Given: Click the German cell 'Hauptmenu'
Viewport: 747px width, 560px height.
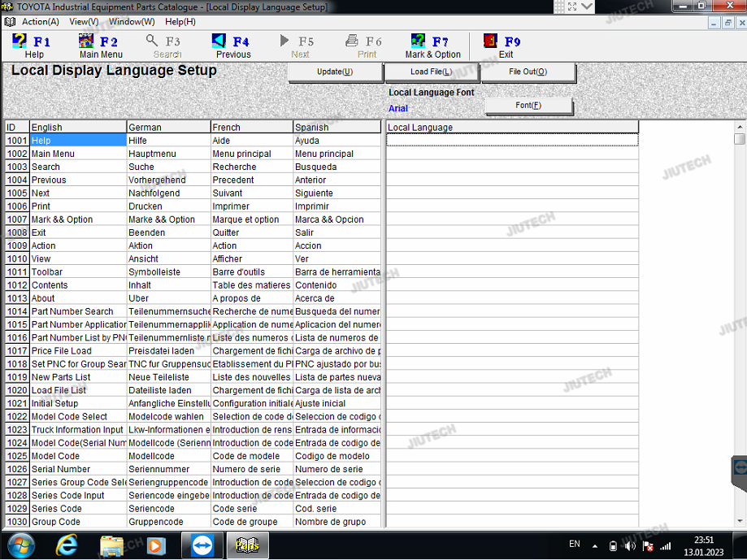Looking at the screenshot, I should (168, 154).
